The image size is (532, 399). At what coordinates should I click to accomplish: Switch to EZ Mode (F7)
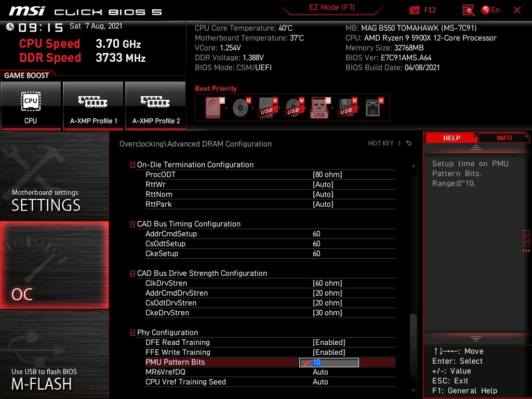[x=331, y=7]
